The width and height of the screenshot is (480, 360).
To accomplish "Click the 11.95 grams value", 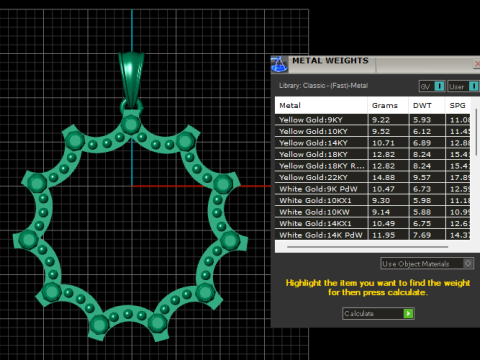I will click(384, 235).
